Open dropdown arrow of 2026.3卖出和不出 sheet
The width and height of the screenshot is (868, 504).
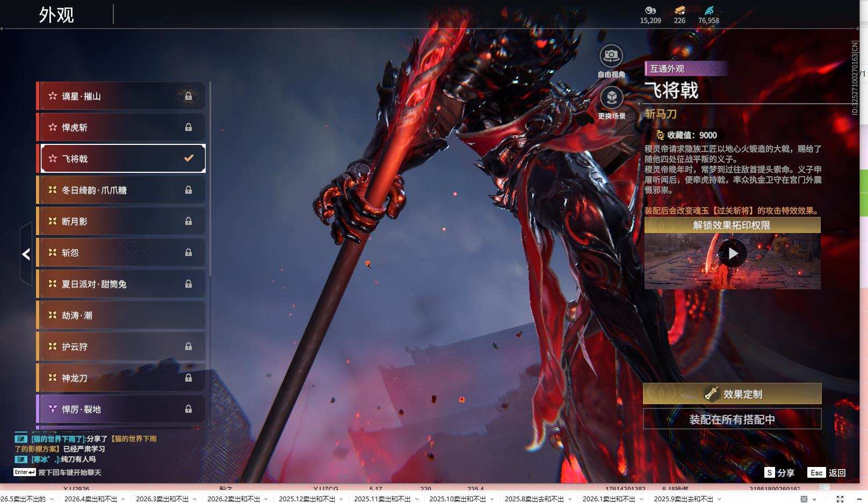(x=194, y=499)
